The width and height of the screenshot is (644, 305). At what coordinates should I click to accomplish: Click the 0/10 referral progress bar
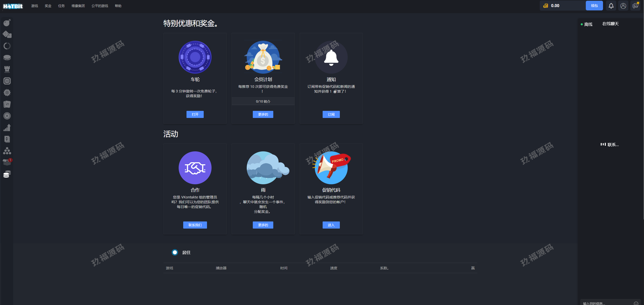263,101
